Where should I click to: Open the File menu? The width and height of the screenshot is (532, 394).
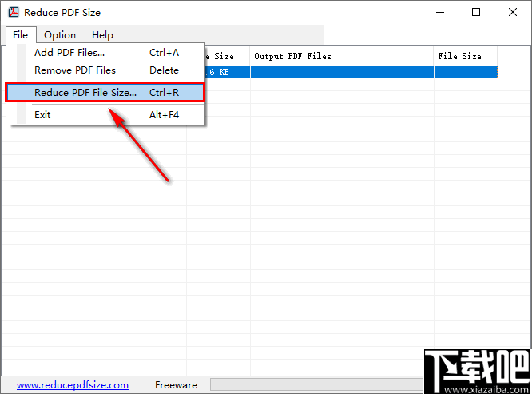(x=20, y=35)
